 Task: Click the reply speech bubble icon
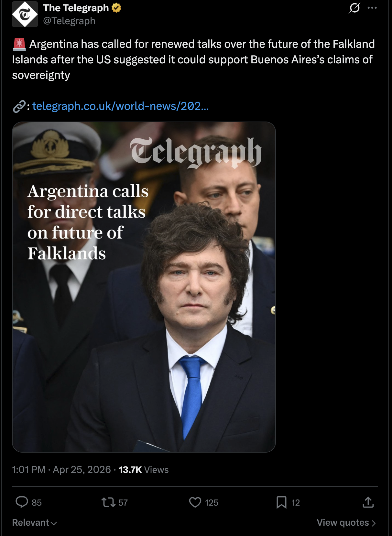pyautogui.click(x=22, y=502)
